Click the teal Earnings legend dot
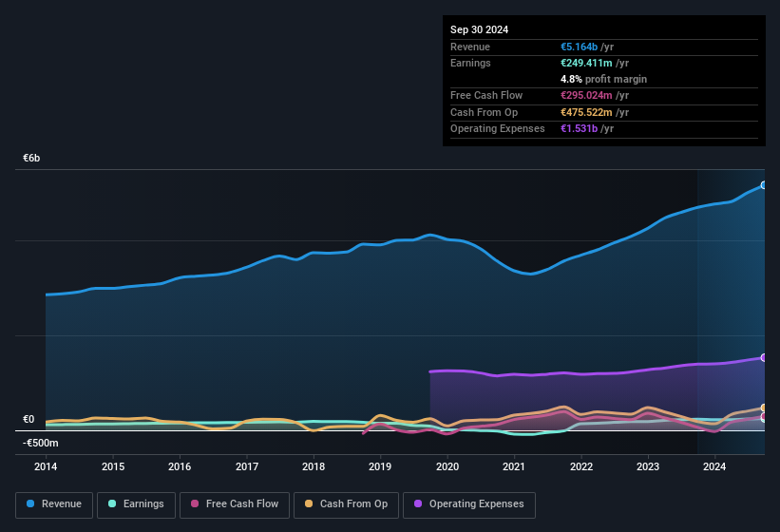 tap(113, 504)
